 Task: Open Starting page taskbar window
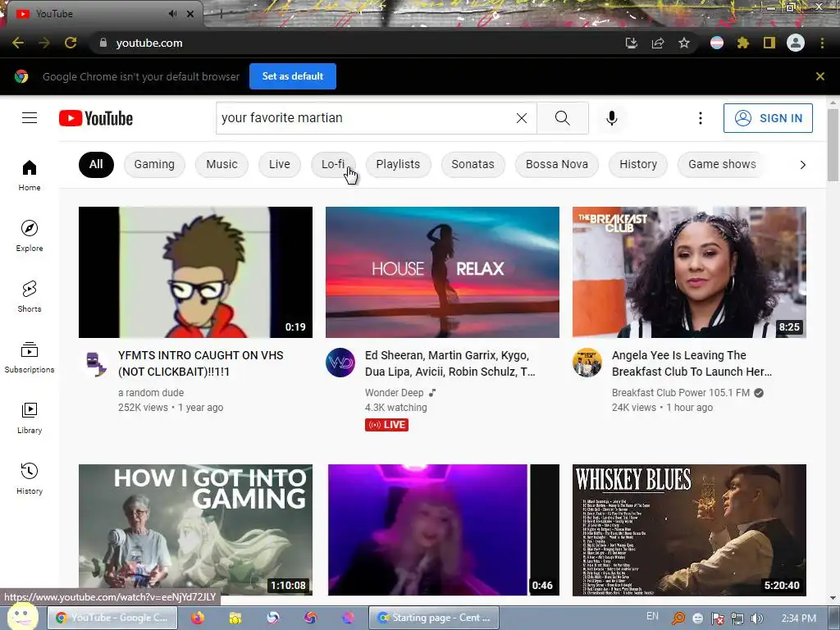click(434, 618)
